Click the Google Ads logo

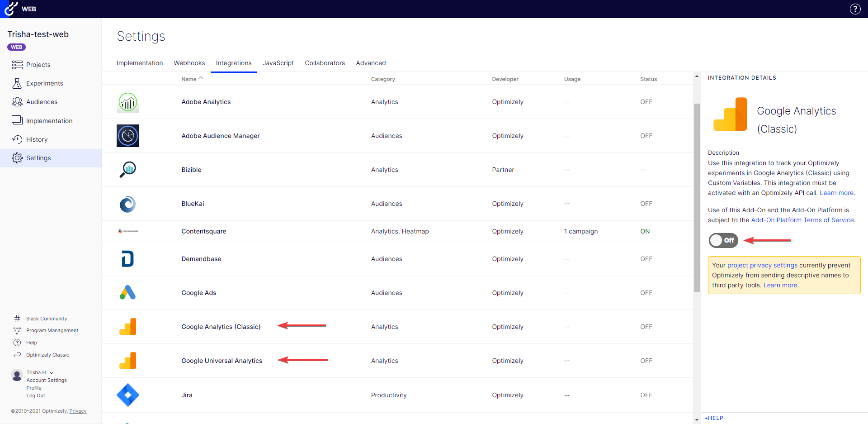[x=128, y=293]
